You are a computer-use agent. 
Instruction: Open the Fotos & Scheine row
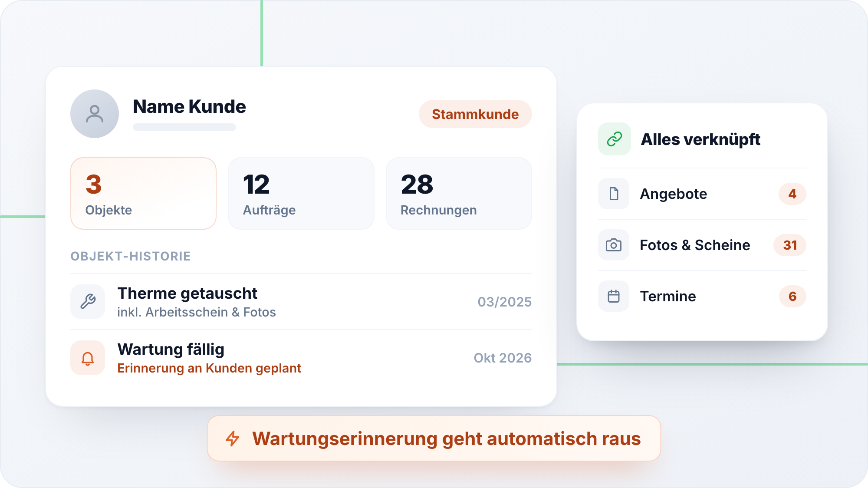pyautogui.click(x=702, y=245)
